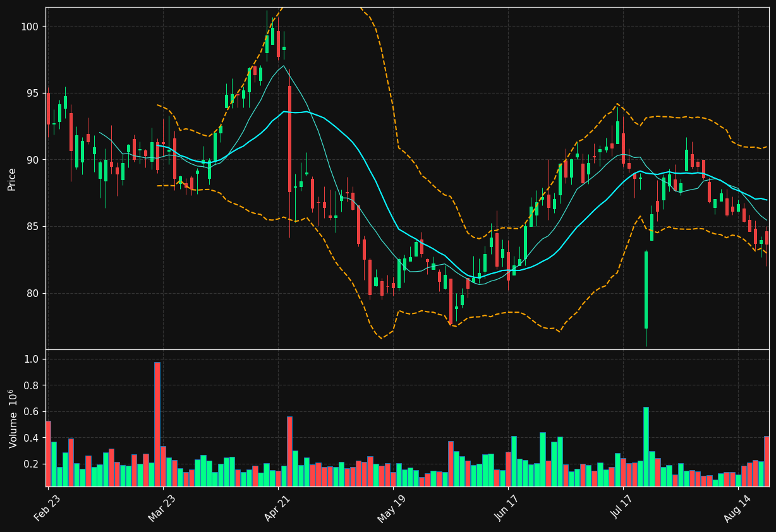Click the 'Feb 23' date label
This screenshot has height=532, width=776.
(x=47, y=507)
